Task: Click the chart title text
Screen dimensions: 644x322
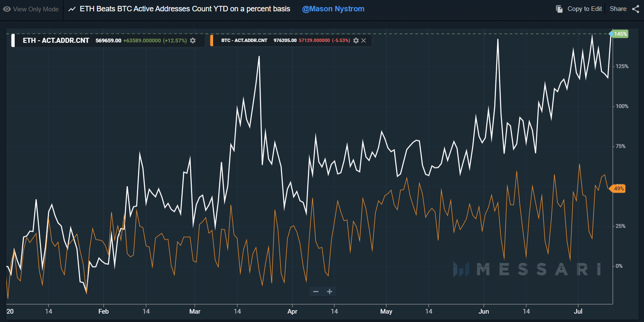Action: click(185, 9)
